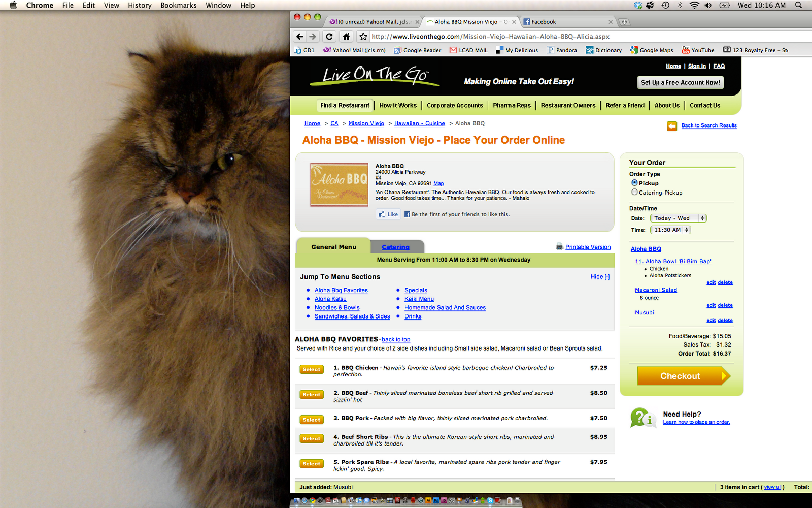Image resolution: width=812 pixels, height=508 pixels.
Task: Edit the Musubi order item
Action: pos(711,321)
